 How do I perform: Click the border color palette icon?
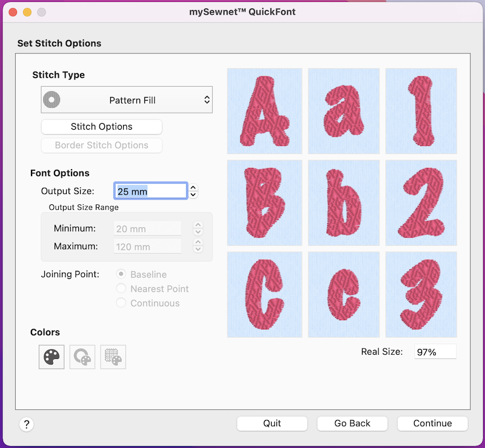coord(82,357)
